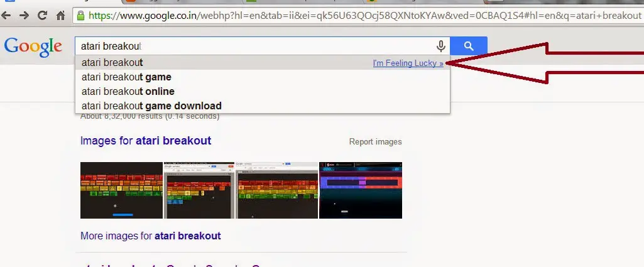Open first breakout thumbnail with blue paddle
644x267 pixels.
(x=121, y=190)
